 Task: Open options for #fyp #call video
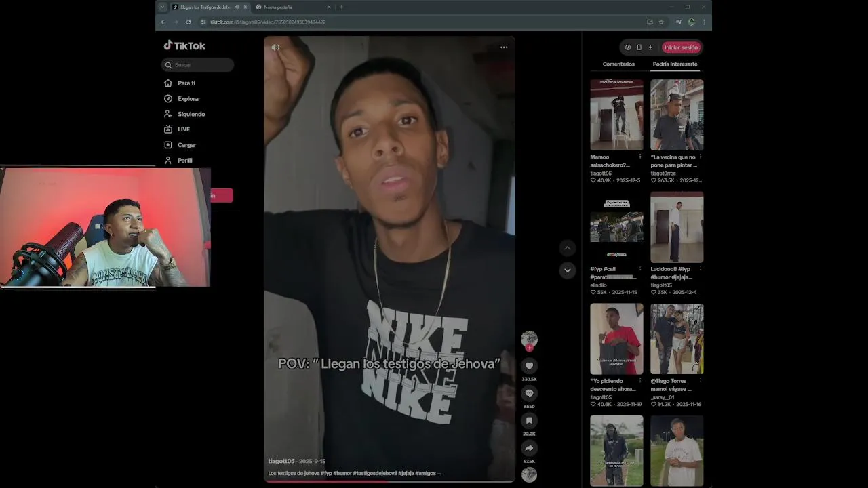tap(639, 269)
